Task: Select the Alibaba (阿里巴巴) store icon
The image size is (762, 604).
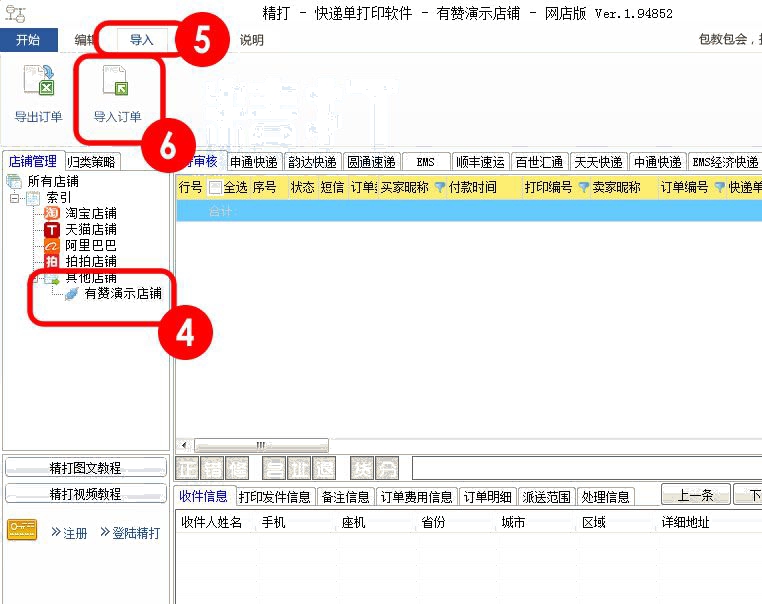Action: pos(52,245)
